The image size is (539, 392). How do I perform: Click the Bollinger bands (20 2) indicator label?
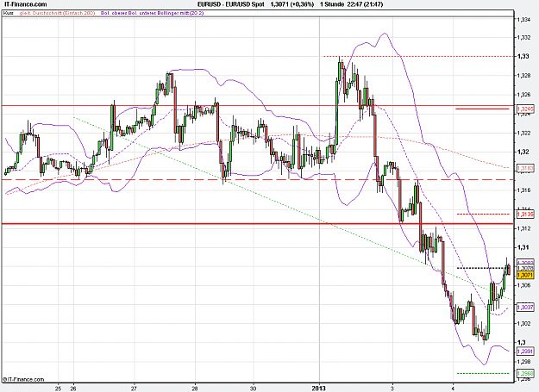pyautogui.click(x=152, y=13)
